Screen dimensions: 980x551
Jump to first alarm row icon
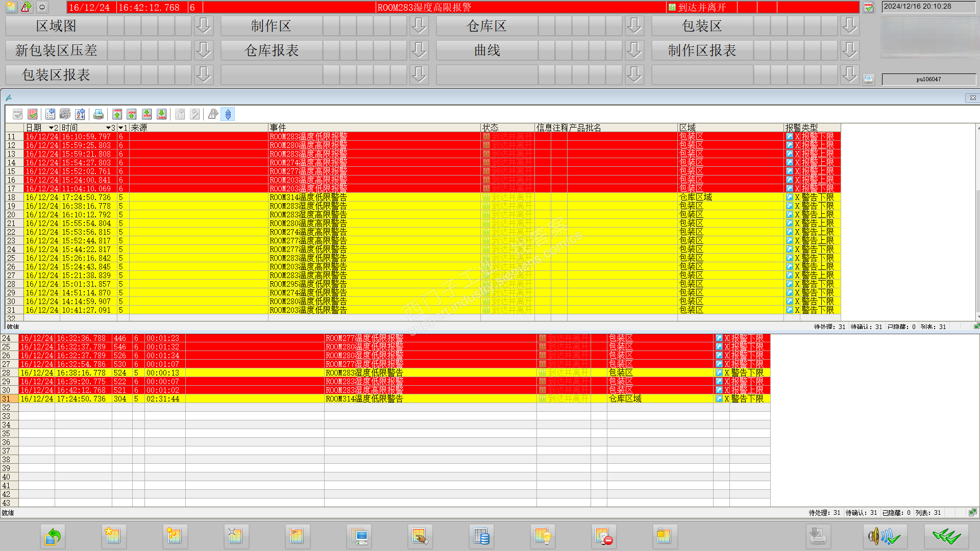pyautogui.click(x=117, y=114)
